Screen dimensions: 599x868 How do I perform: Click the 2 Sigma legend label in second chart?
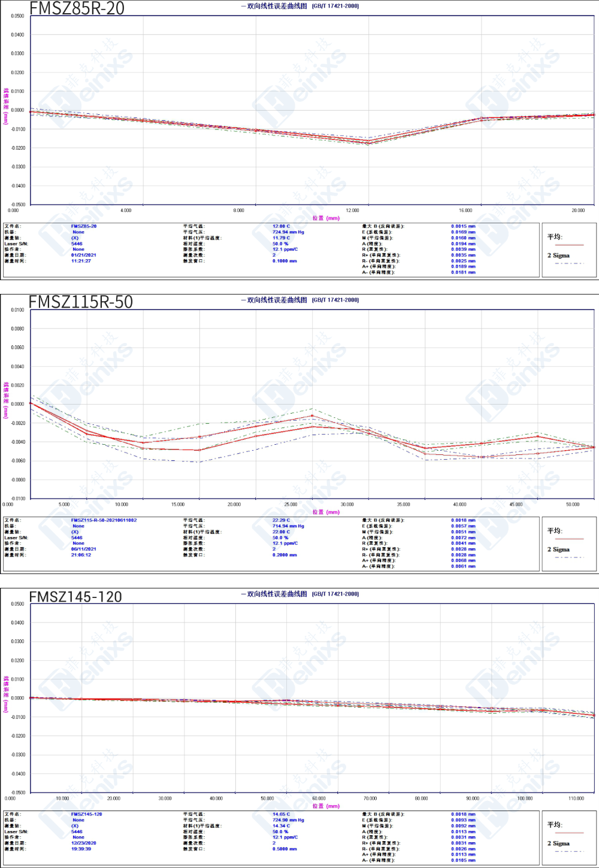[558, 549]
